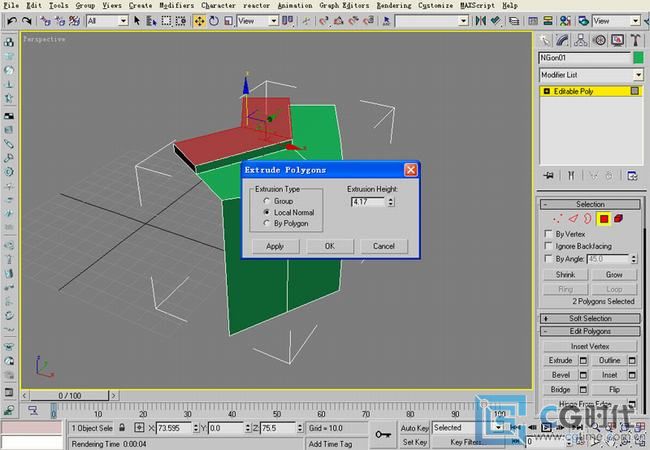The image size is (650, 450).
Task: Click the 0 / 100 time slider
Action: coord(70,396)
